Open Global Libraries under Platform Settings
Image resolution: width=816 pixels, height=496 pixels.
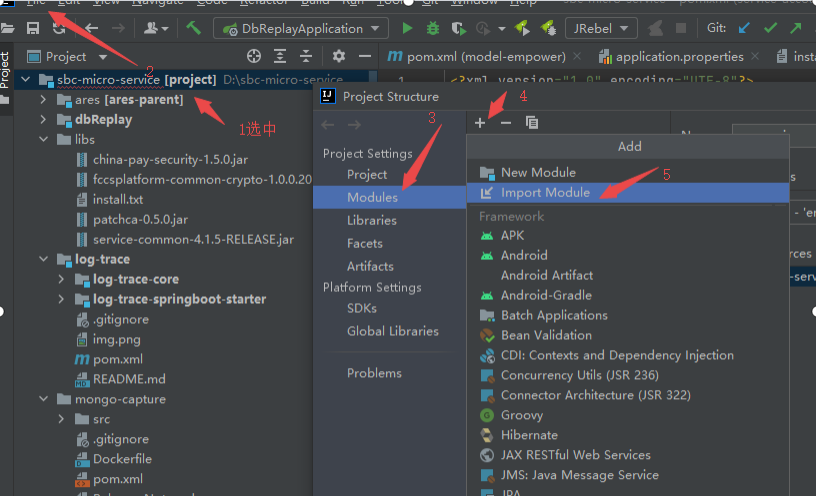393,331
